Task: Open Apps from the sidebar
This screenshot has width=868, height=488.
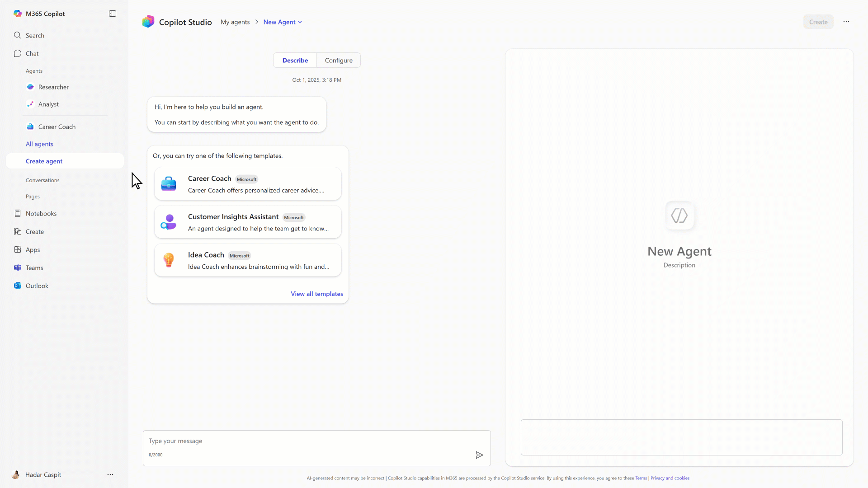Action: 32,249
